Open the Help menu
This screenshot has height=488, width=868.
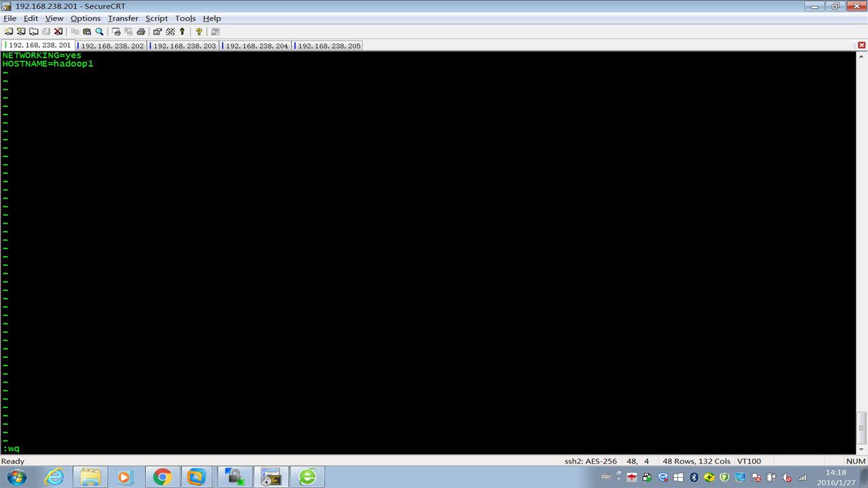[x=212, y=18]
